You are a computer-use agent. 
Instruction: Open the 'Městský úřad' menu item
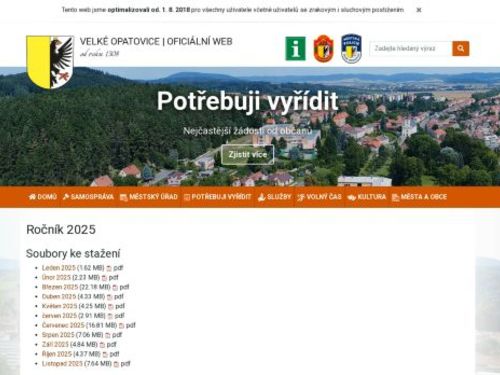149,197
